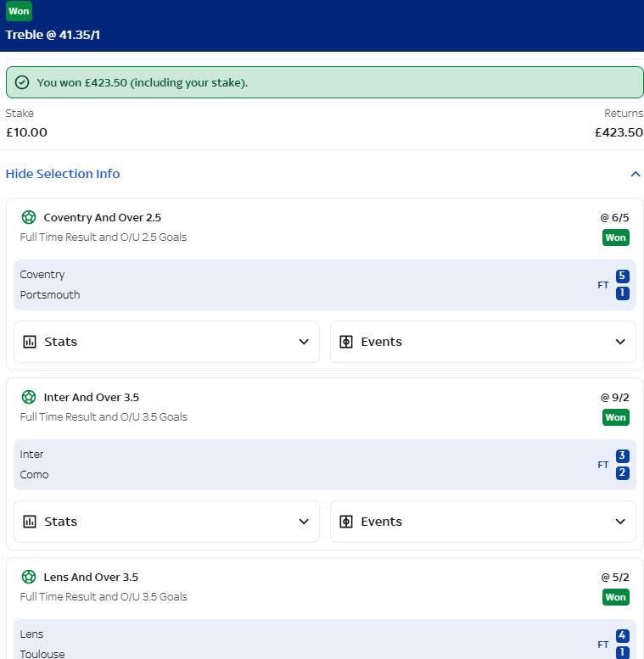Click the Events pitch icon under Inter match

(x=346, y=522)
